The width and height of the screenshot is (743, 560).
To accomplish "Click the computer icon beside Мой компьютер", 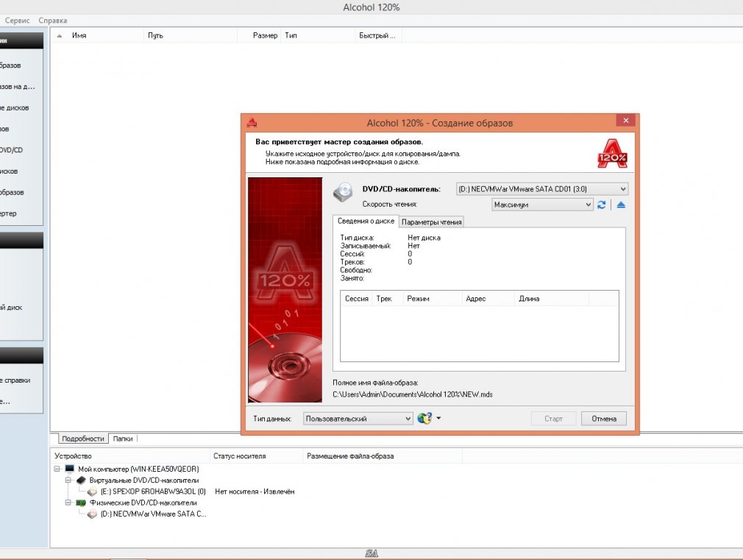I will (x=70, y=469).
